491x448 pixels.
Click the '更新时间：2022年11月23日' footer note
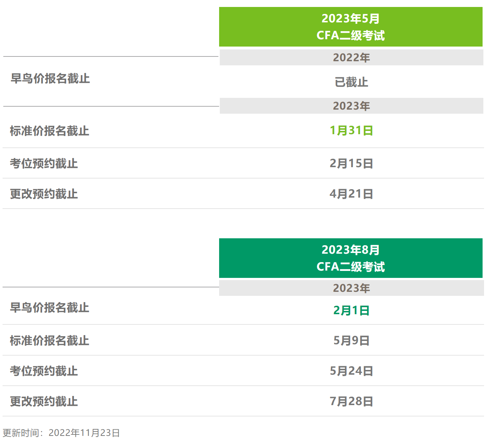(62, 433)
